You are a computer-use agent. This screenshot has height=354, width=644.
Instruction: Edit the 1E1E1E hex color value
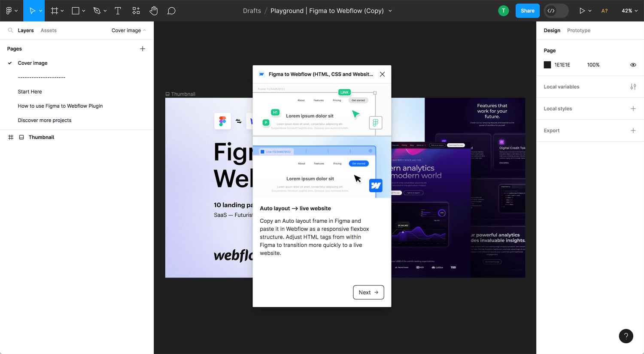click(562, 65)
